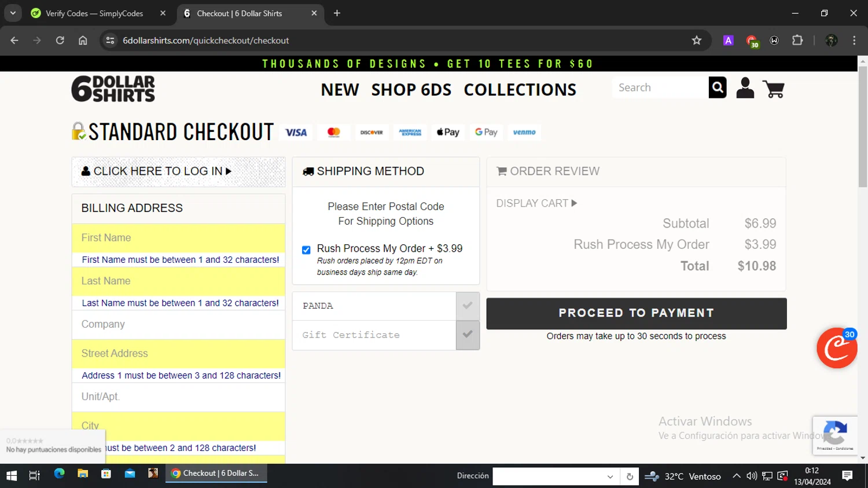Screen dimensions: 868x488
Task: Go to browser home page
Action: click(83, 41)
